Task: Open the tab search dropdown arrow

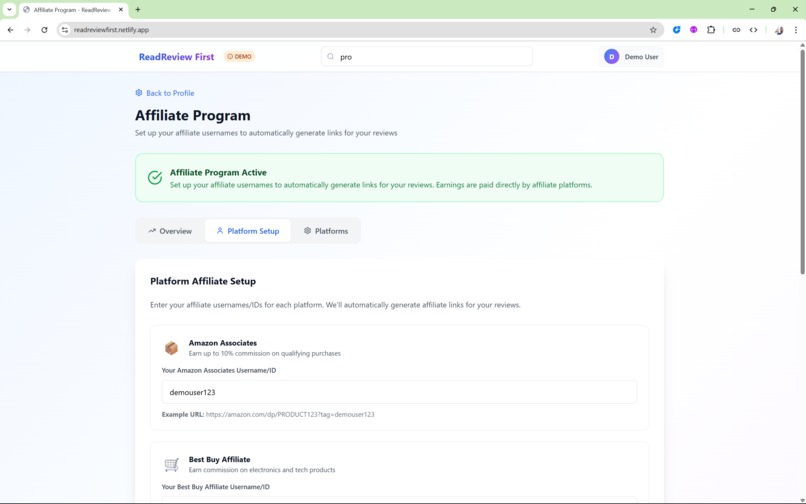Action: [9, 9]
